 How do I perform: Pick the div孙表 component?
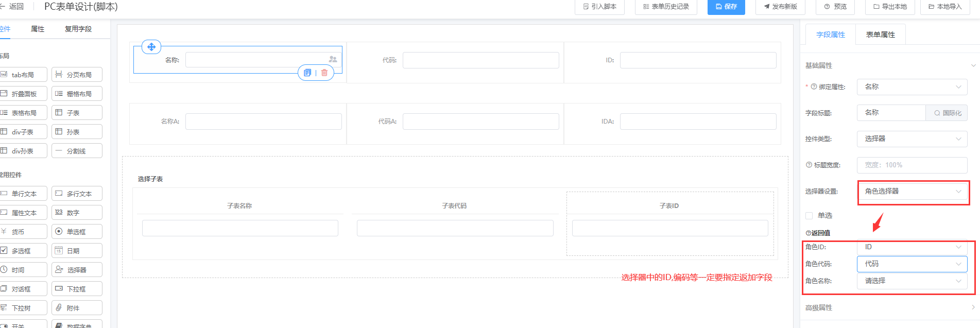[23, 151]
